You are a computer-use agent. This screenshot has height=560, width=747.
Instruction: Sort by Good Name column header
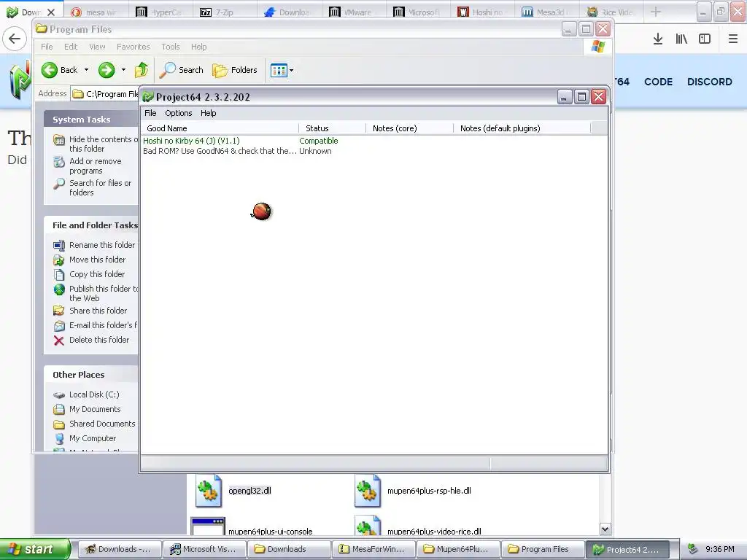pyautogui.click(x=220, y=128)
